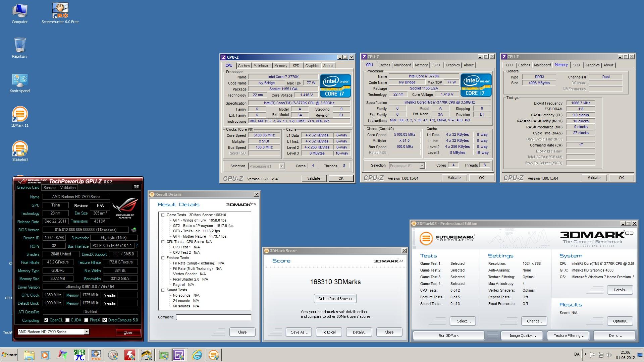Open the ScreenHunter 6.0 Free desktop shortcut
The height and width of the screenshot is (362, 644).
(x=60, y=13)
